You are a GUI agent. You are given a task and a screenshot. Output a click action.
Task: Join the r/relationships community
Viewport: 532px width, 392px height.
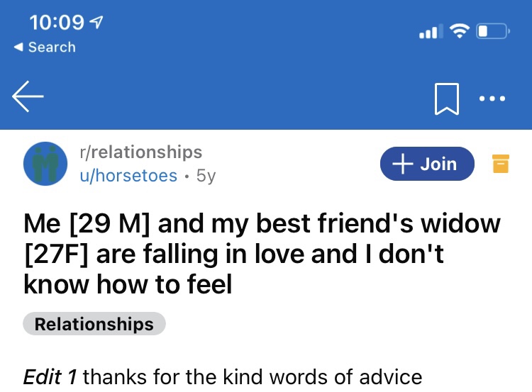click(427, 164)
